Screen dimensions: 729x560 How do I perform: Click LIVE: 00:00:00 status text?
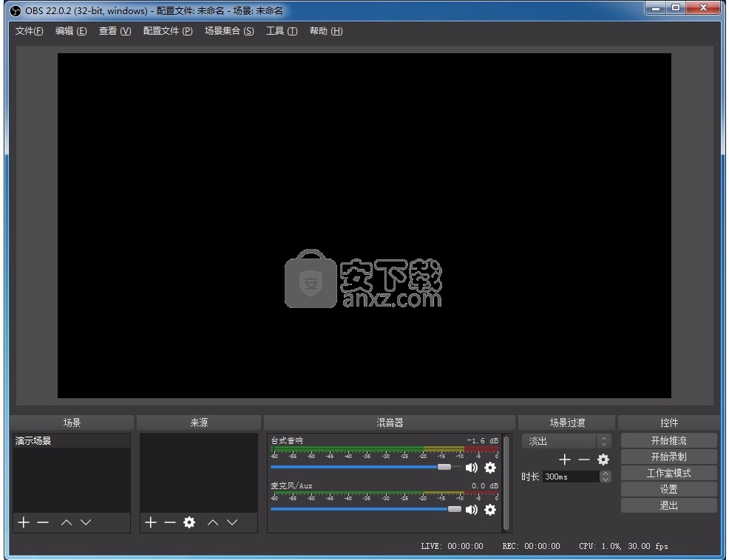452,546
